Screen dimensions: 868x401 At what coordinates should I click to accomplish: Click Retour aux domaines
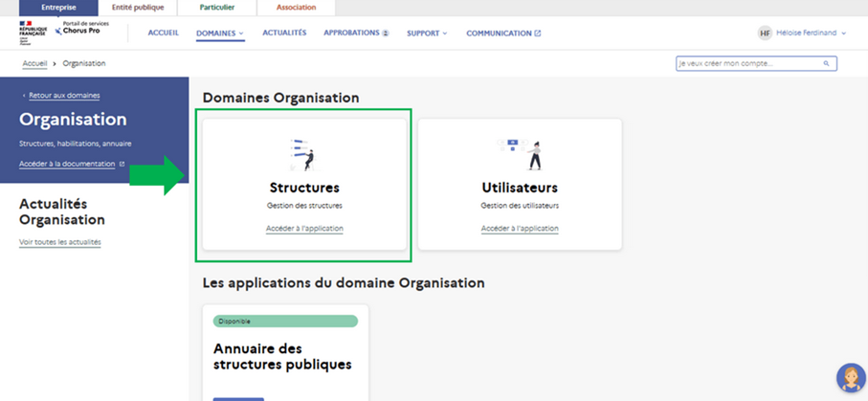(x=64, y=96)
